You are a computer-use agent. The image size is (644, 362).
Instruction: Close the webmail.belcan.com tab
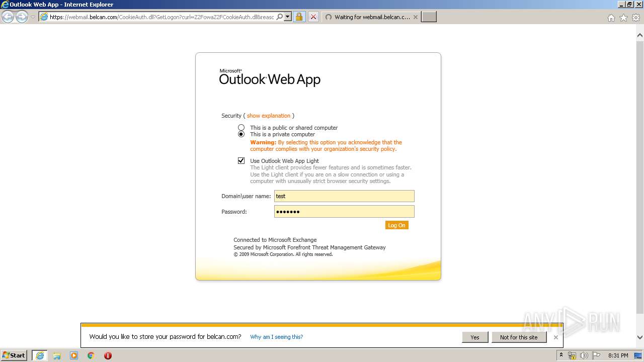point(415,17)
